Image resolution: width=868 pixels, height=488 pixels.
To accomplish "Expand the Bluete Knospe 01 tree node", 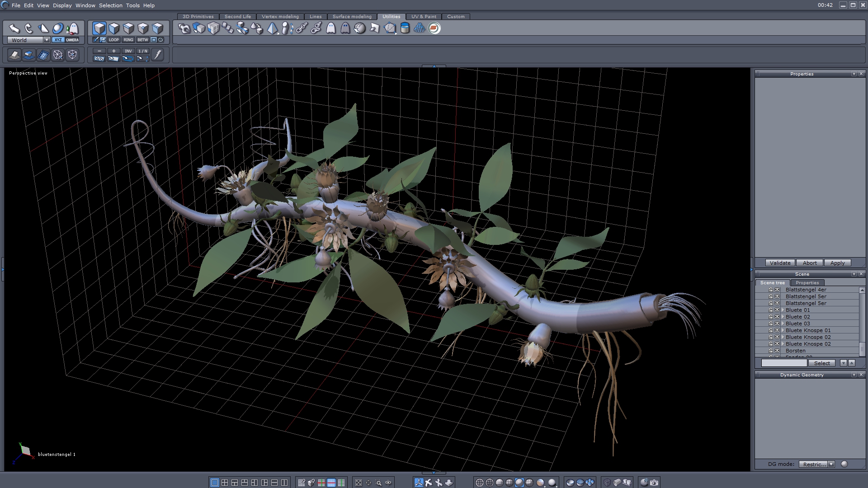I will point(783,330).
